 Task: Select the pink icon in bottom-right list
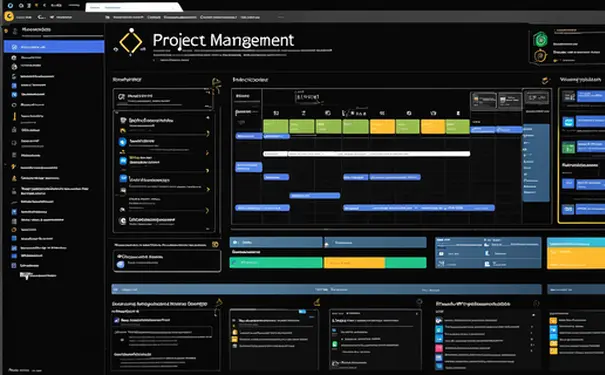439,348
